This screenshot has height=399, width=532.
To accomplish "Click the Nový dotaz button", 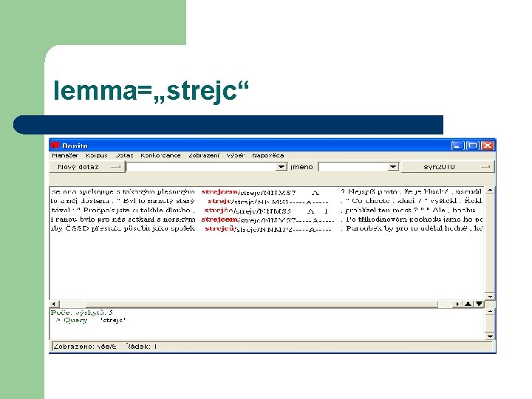I will point(86,167).
